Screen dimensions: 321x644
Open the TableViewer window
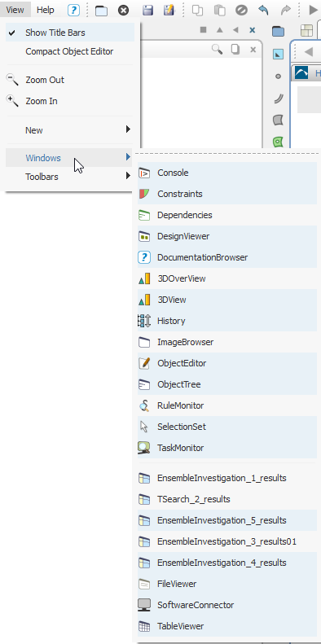226,626
